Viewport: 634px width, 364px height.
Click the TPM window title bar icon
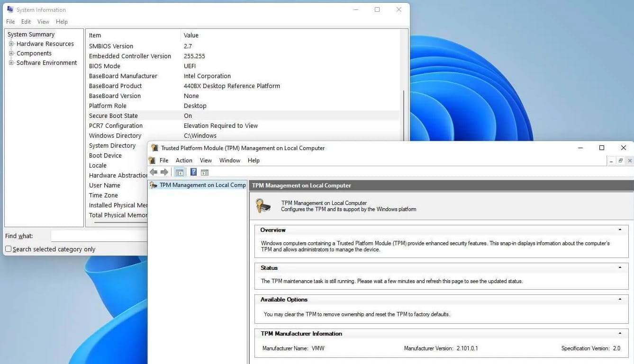point(154,148)
